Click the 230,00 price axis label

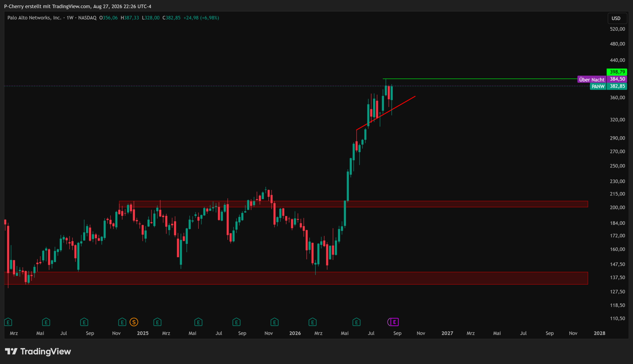coord(617,181)
